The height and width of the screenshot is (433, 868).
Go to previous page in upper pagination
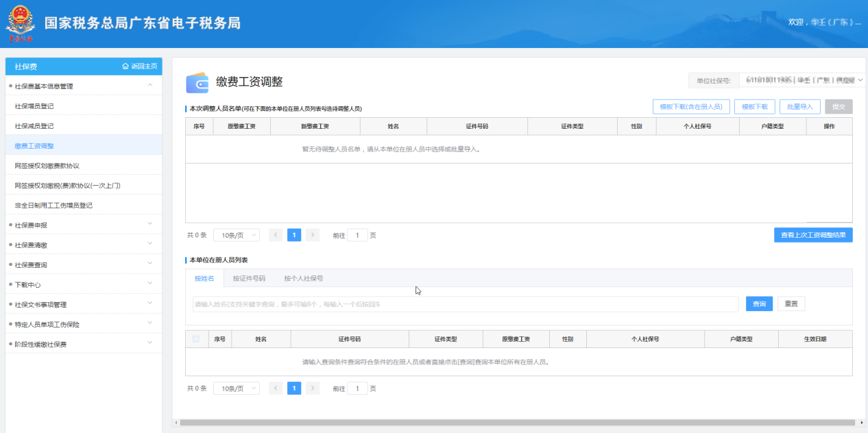[x=276, y=235]
